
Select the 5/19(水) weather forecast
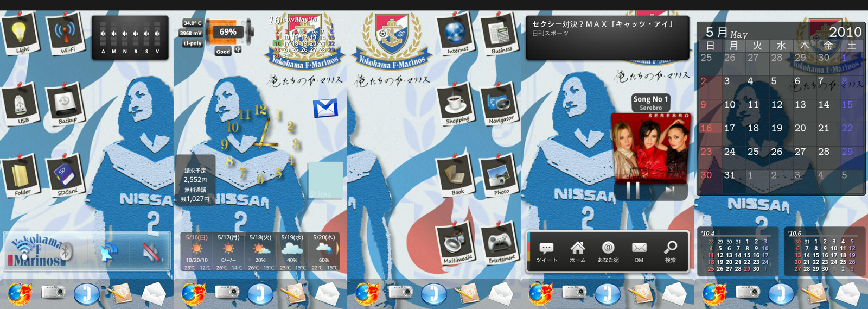coord(292,252)
